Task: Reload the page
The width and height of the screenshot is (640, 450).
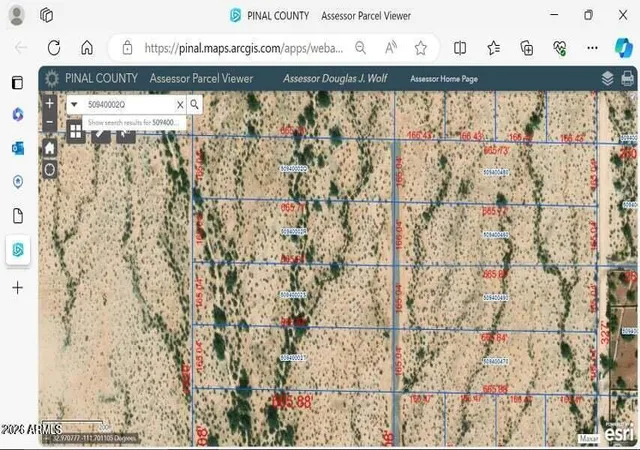Action: point(54,48)
